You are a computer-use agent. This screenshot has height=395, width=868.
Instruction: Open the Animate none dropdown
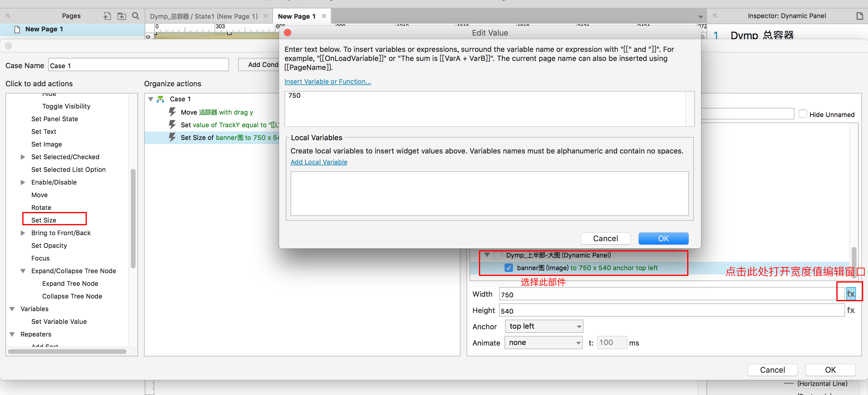pyautogui.click(x=543, y=343)
